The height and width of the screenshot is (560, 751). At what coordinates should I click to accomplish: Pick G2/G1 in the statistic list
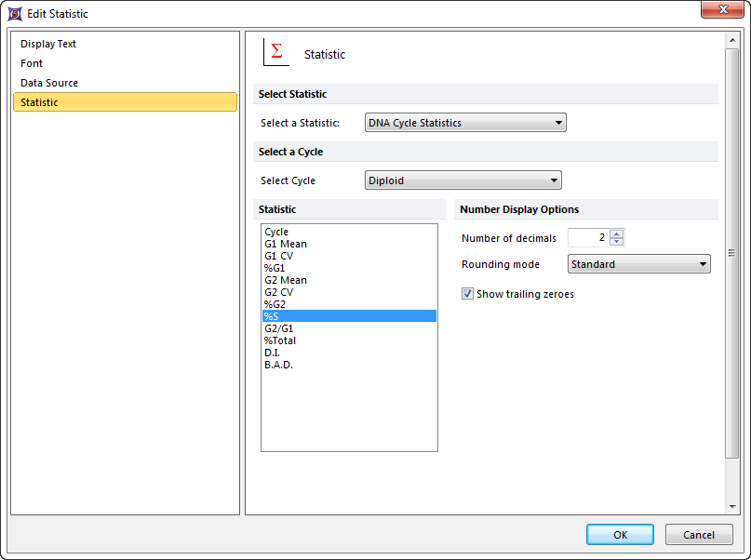279,328
